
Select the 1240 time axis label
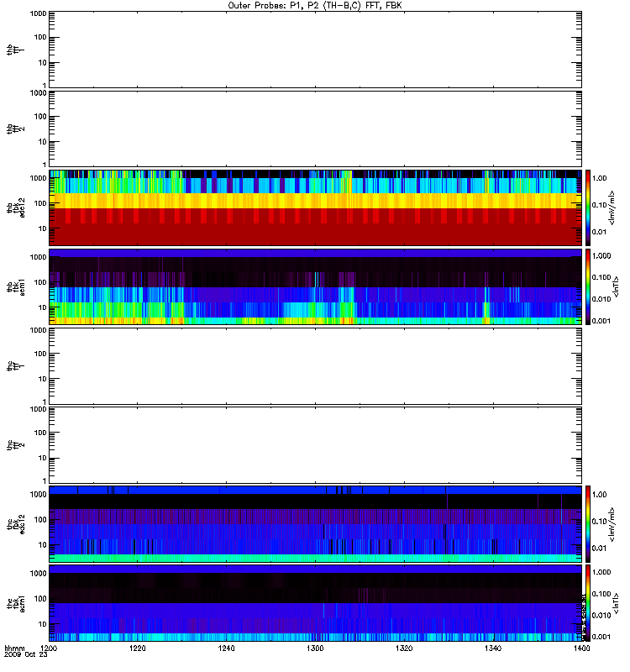(226, 648)
